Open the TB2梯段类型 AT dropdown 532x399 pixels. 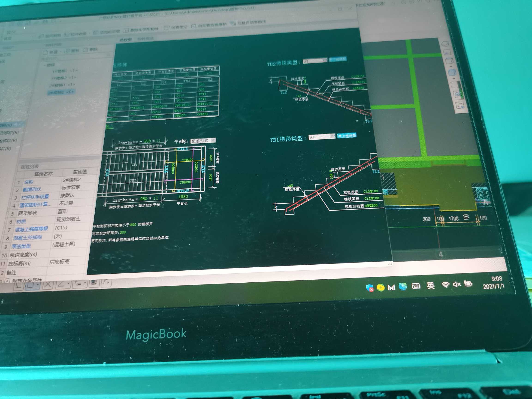point(315,60)
